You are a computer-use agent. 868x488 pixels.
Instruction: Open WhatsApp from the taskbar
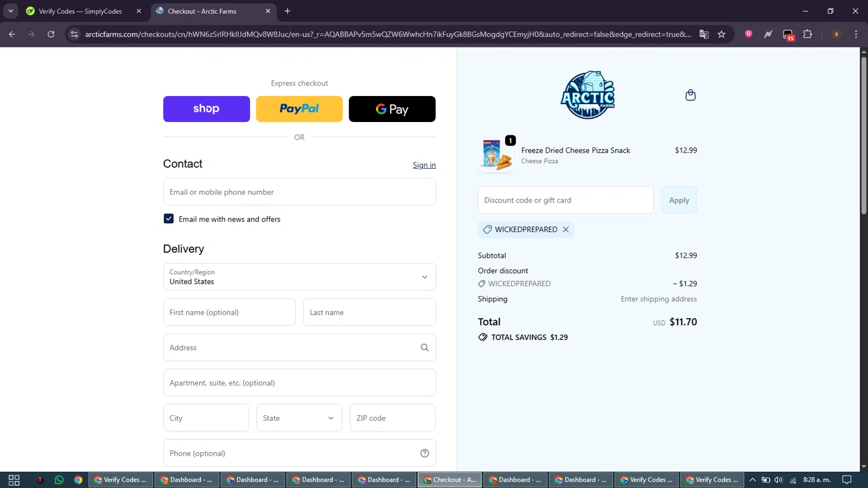pyautogui.click(x=59, y=480)
